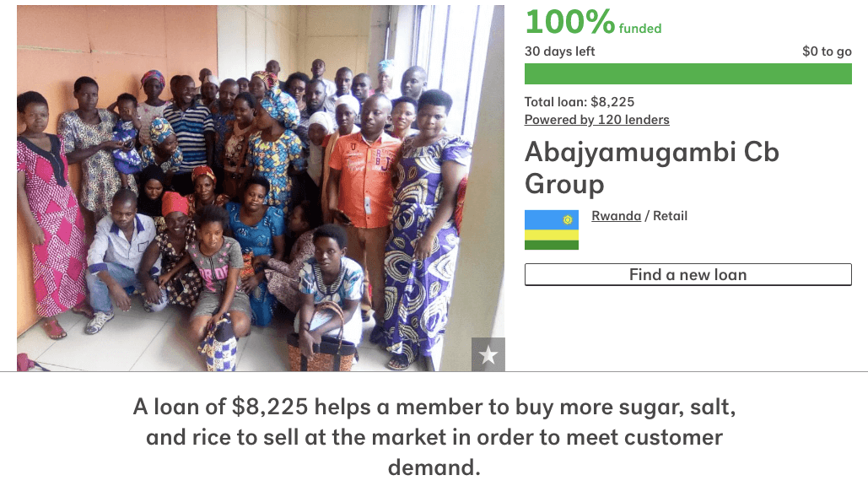This screenshot has width=868, height=486.
Task: Click the Rwanda flag icon
Action: [552, 229]
